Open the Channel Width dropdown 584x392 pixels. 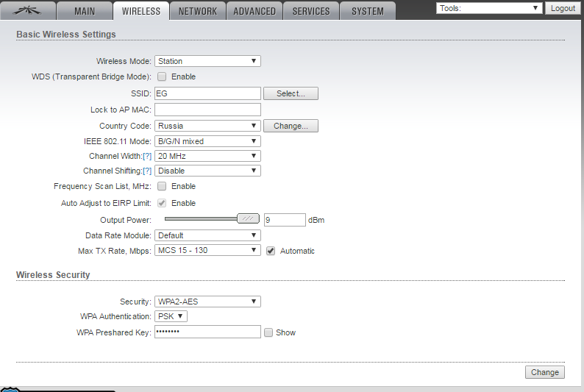pos(207,156)
